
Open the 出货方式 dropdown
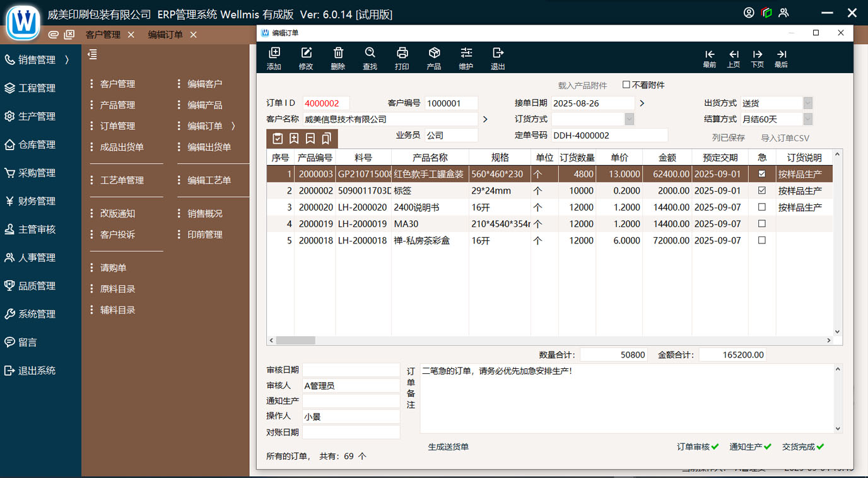pos(807,103)
